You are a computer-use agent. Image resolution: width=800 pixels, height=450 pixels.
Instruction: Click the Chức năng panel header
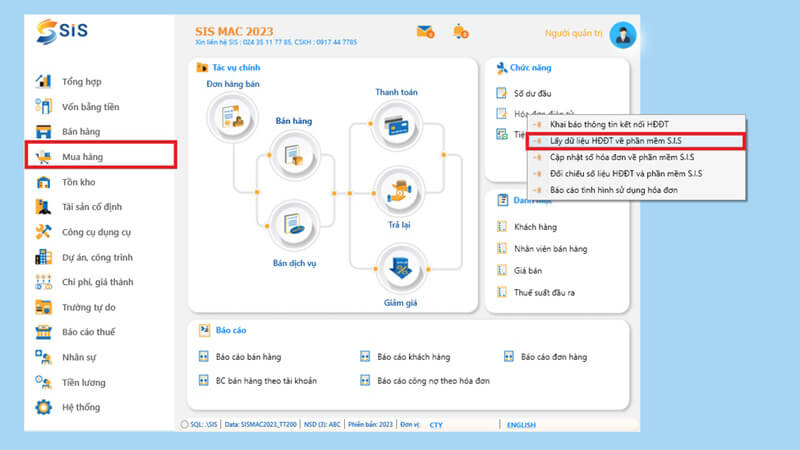point(530,67)
